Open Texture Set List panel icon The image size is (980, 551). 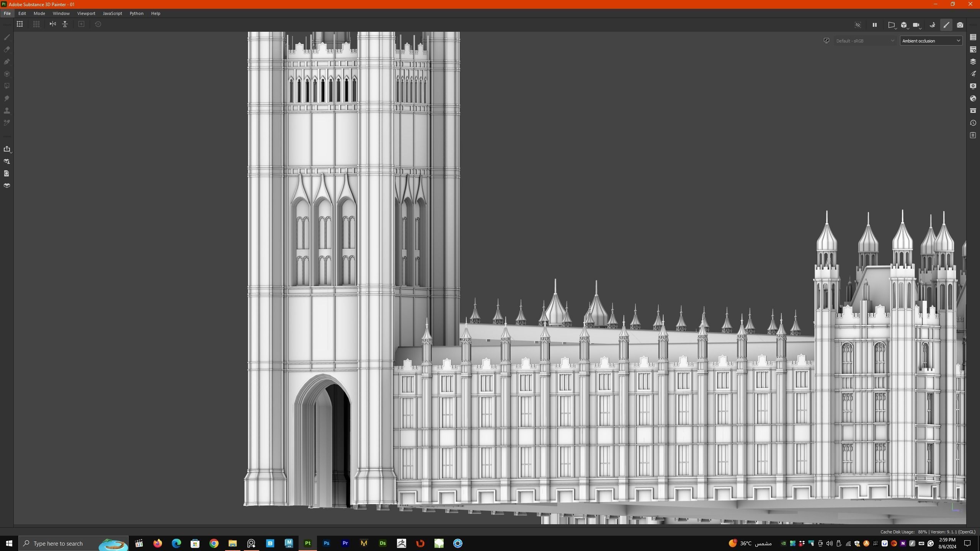(973, 37)
